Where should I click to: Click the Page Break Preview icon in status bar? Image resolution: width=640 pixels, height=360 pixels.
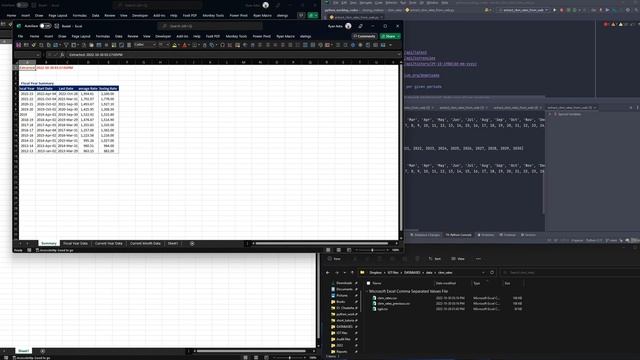pyautogui.click(x=349, y=250)
